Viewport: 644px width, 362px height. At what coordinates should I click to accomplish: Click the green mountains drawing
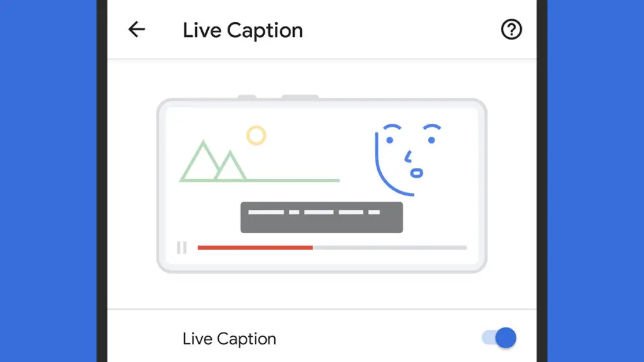259,162
